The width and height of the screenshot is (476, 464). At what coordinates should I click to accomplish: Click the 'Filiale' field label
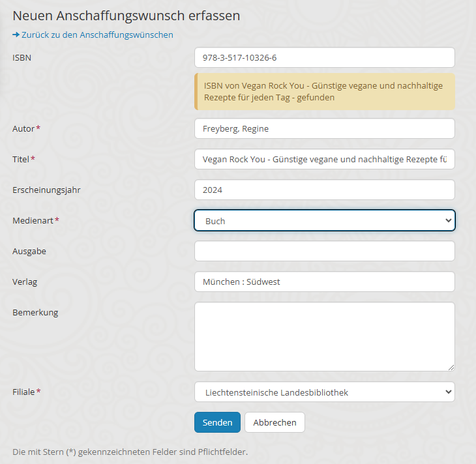[x=23, y=392]
